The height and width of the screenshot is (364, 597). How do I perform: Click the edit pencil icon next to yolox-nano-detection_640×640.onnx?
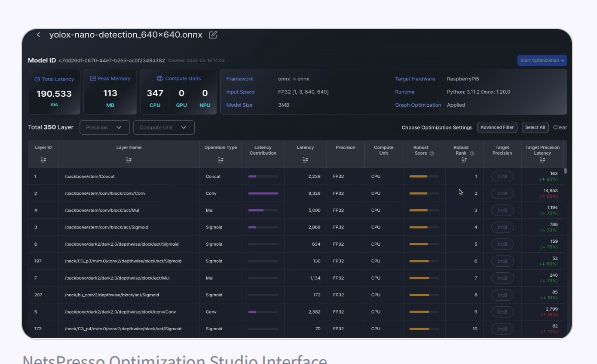[213, 35]
